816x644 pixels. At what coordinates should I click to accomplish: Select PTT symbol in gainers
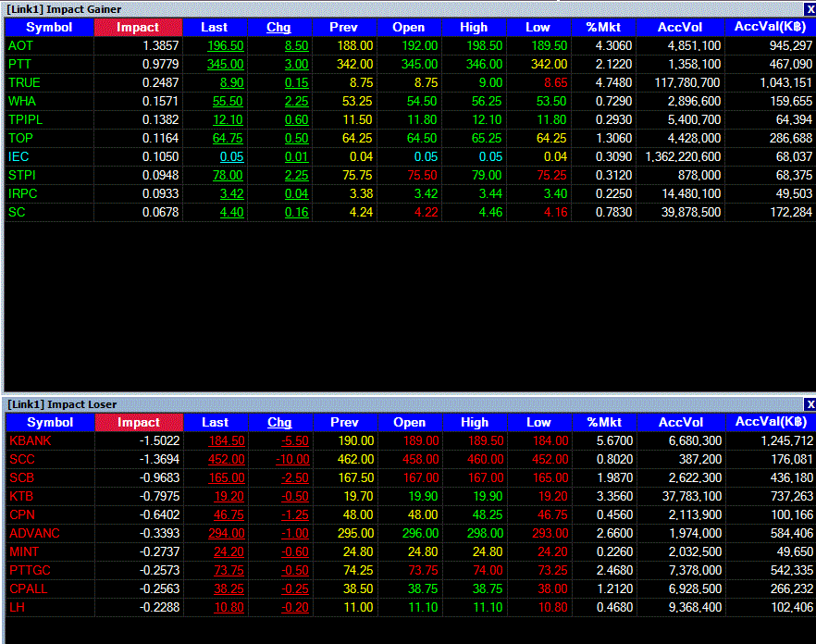[19, 64]
